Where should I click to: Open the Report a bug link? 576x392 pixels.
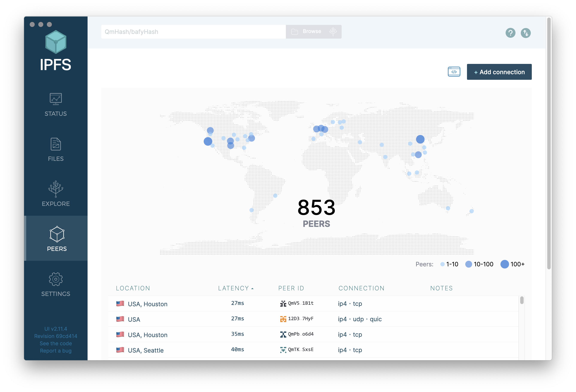[56, 351]
